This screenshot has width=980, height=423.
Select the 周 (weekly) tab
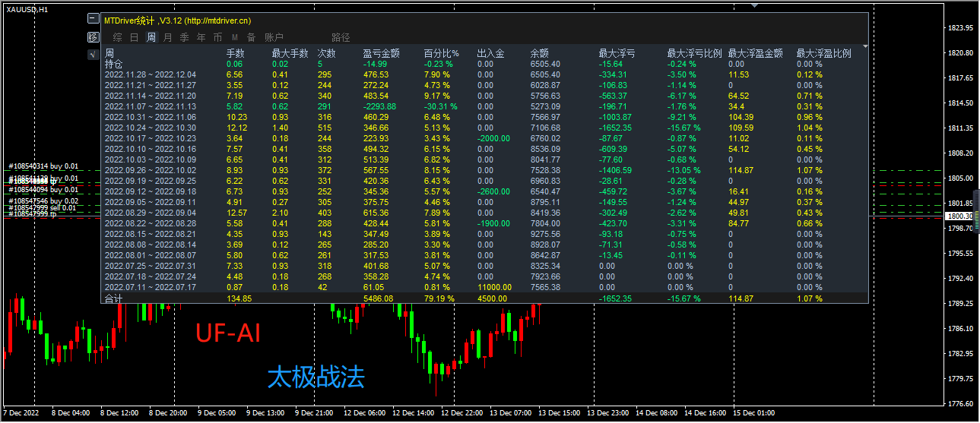(151, 37)
